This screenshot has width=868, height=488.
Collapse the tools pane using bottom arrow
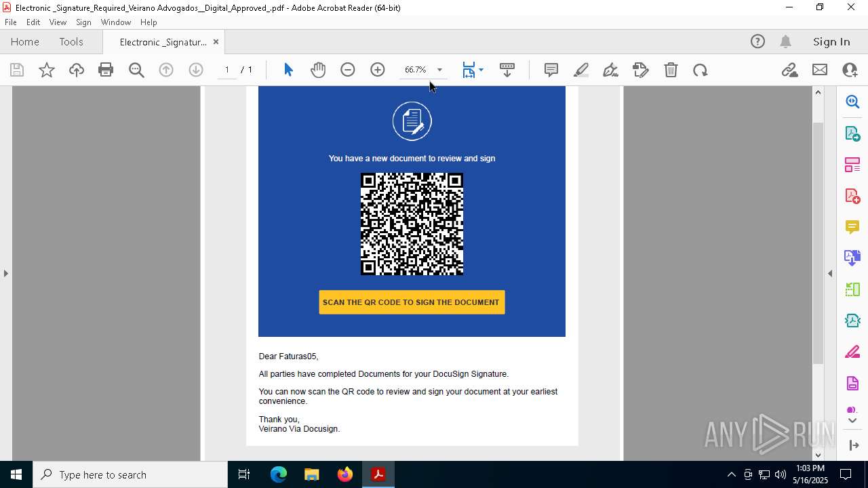click(x=852, y=445)
